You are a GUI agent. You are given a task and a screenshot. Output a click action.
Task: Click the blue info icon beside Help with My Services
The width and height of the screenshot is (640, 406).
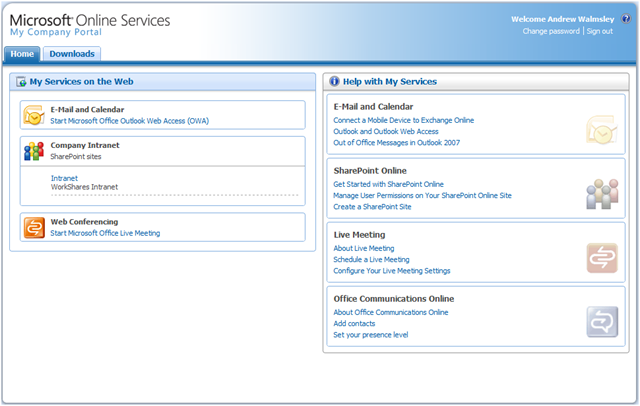334,81
